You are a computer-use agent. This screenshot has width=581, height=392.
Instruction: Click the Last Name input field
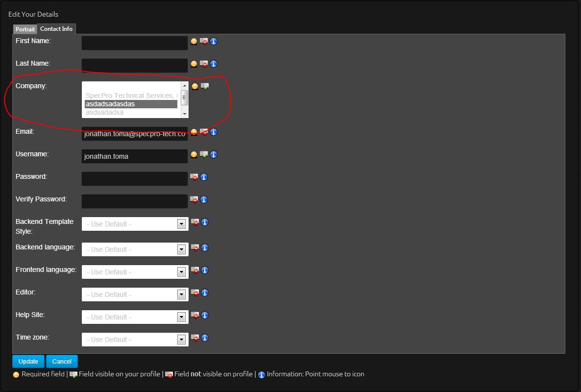[135, 66]
